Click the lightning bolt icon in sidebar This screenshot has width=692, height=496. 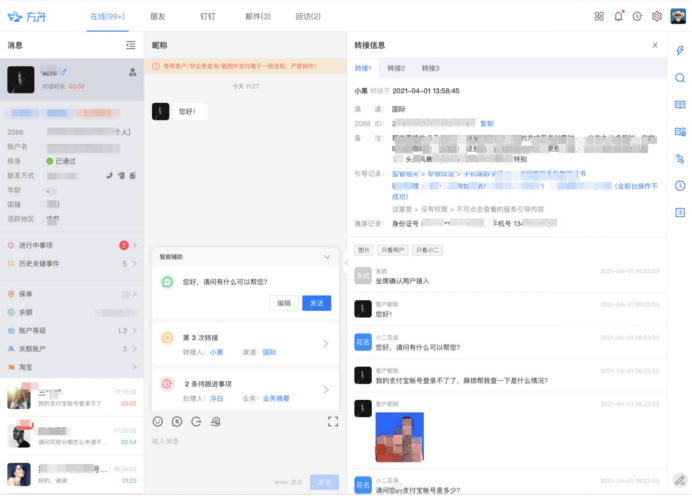tap(680, 51)
